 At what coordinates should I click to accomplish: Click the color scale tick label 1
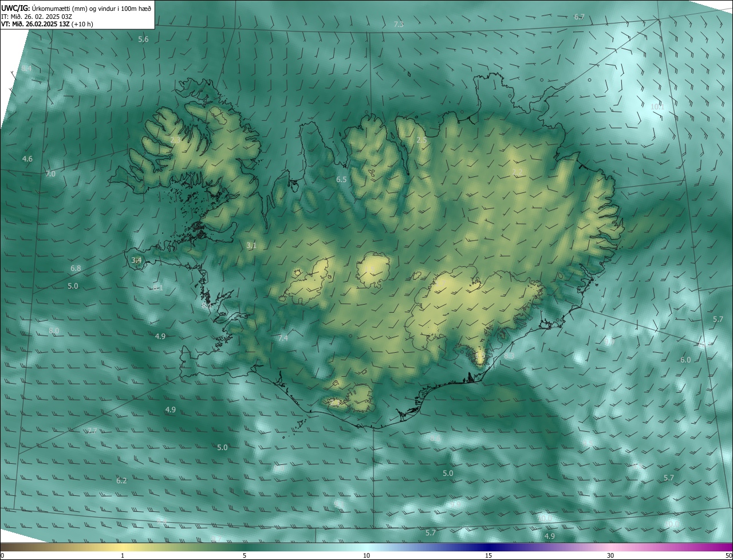tap(123, 555)
